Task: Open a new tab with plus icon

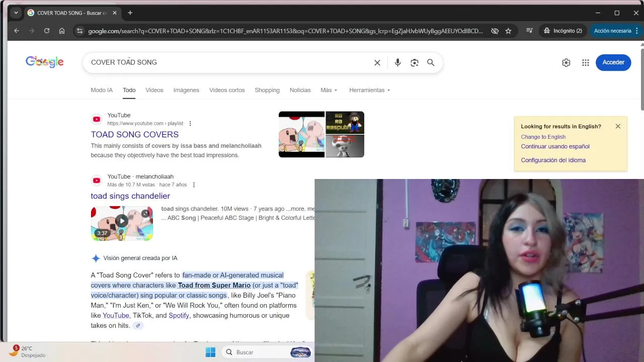Action: [130, 13]
